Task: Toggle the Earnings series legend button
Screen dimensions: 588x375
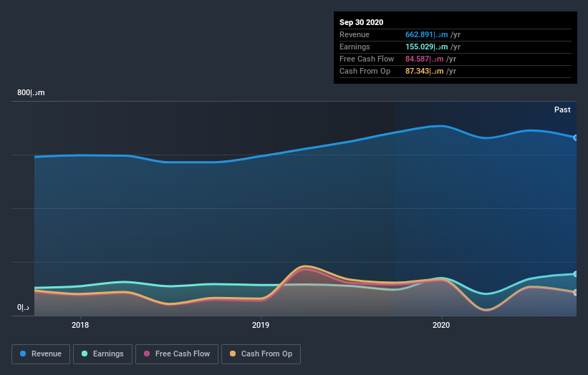Action: [x=102, y=354]
